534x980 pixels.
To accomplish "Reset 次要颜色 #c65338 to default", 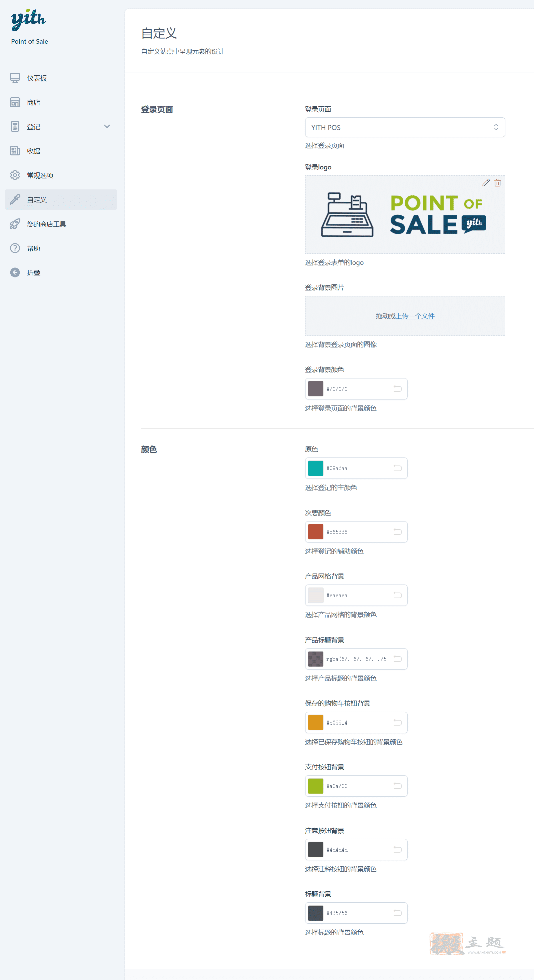I will (397, 532).
